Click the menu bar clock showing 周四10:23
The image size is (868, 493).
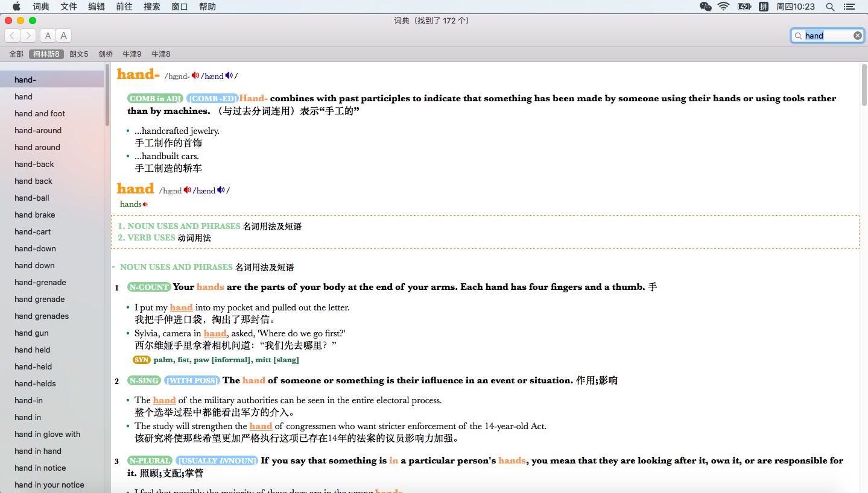pyautogui.click(x=795, y=7)
